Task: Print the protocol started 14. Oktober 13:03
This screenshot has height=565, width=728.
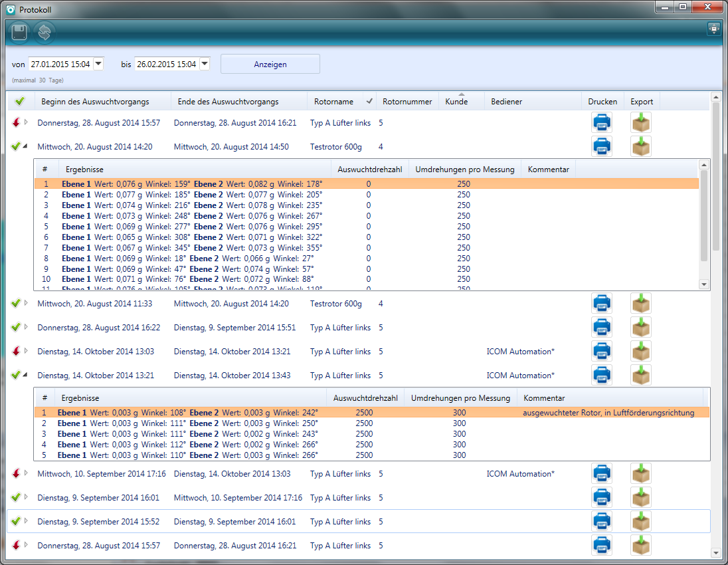Action: (x=602, y=351)
